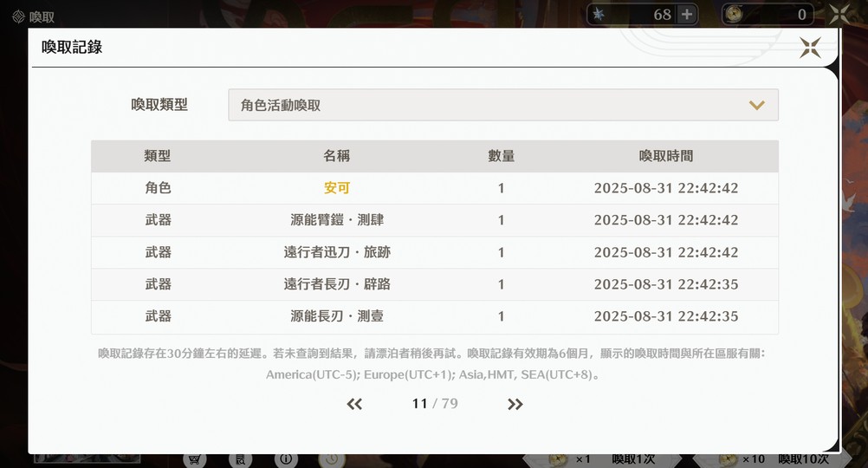
Task: Click the gold tide coin icon top bar
Action: coord(734,15)
